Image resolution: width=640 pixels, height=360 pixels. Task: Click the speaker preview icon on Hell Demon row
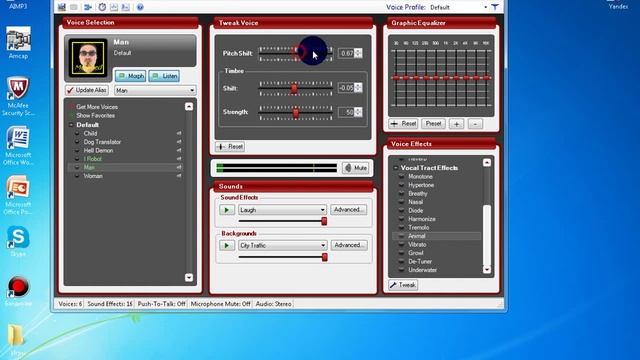pos(179,151)
